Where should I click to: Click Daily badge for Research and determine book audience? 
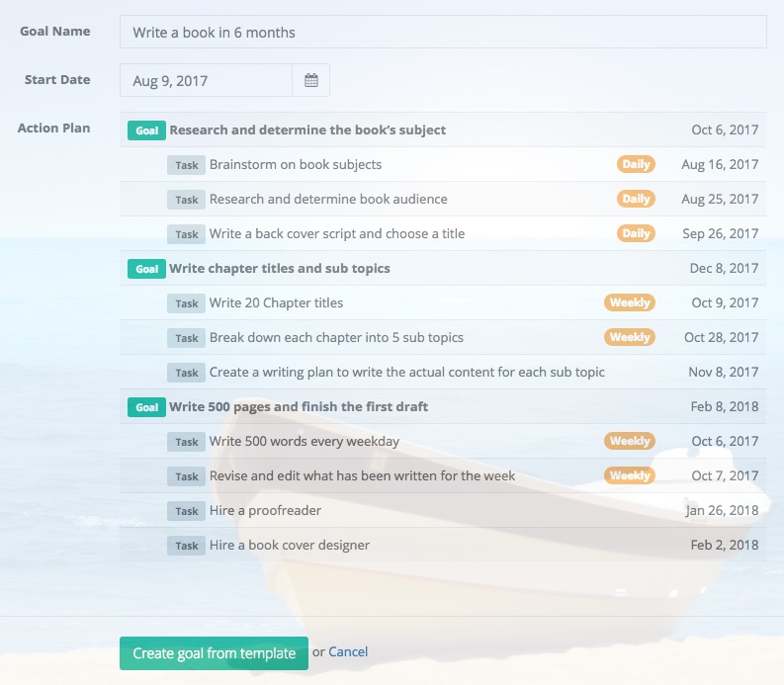click(636, 199)
